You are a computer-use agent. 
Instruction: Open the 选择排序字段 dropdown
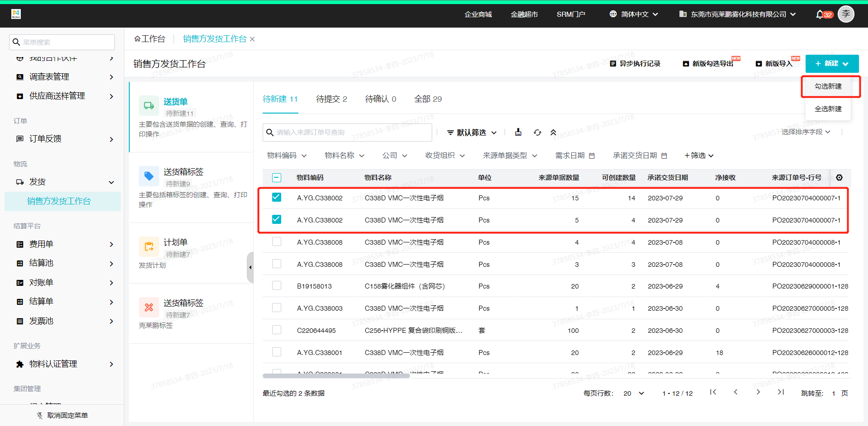click(806, 132)
